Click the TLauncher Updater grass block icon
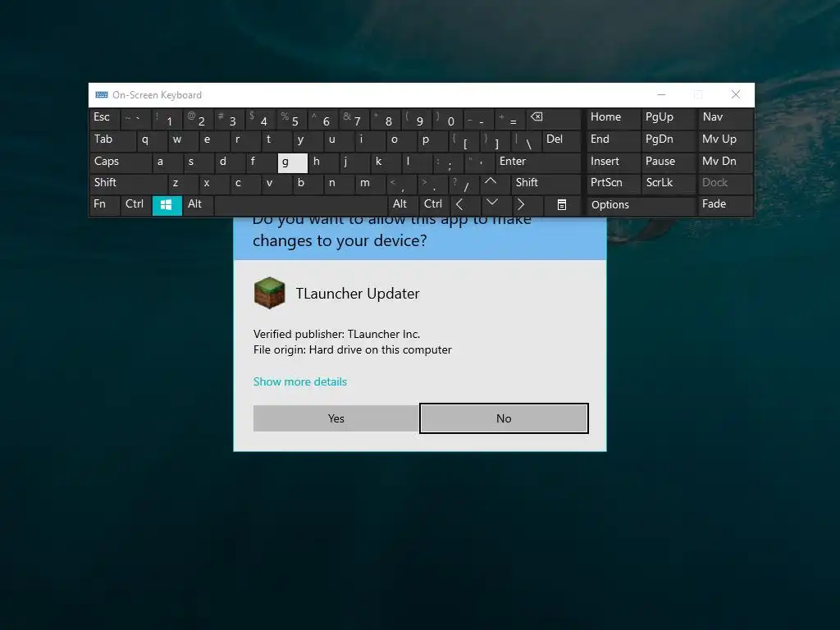840x630 pixels. click(x=269, y=293)
